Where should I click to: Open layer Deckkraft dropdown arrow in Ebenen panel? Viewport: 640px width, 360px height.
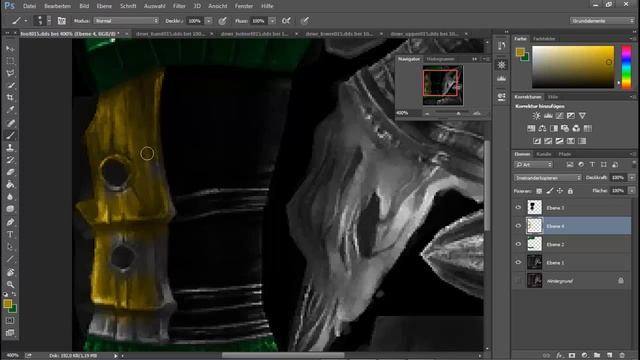click(x=632, y=178)
